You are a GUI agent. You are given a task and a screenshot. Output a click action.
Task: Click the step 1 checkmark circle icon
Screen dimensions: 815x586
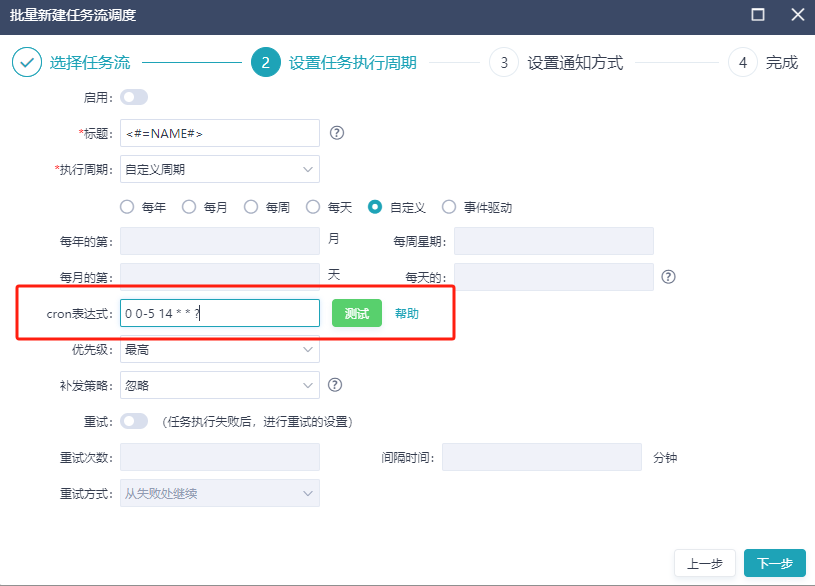point(27,62)
